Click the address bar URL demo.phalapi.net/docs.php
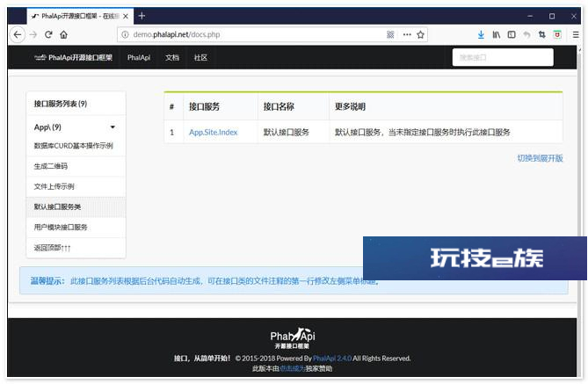The image size is (588, 384). 177,34
